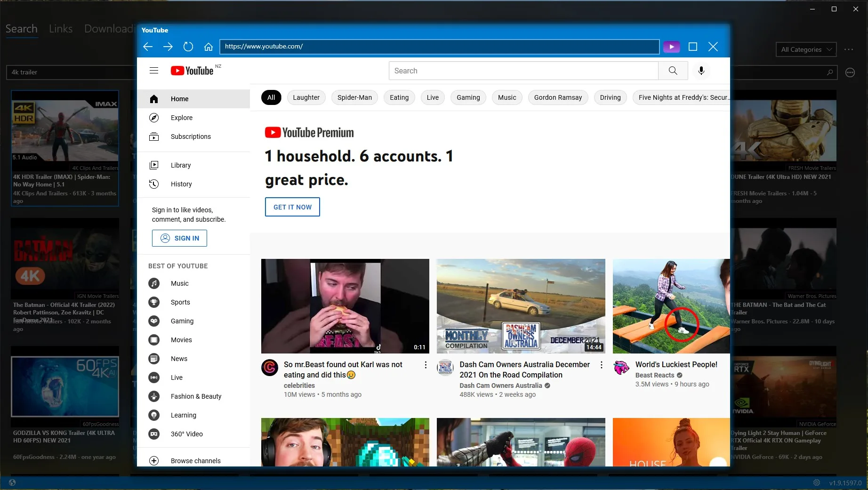Close the YouTube browser panel

tap(713, 47)
